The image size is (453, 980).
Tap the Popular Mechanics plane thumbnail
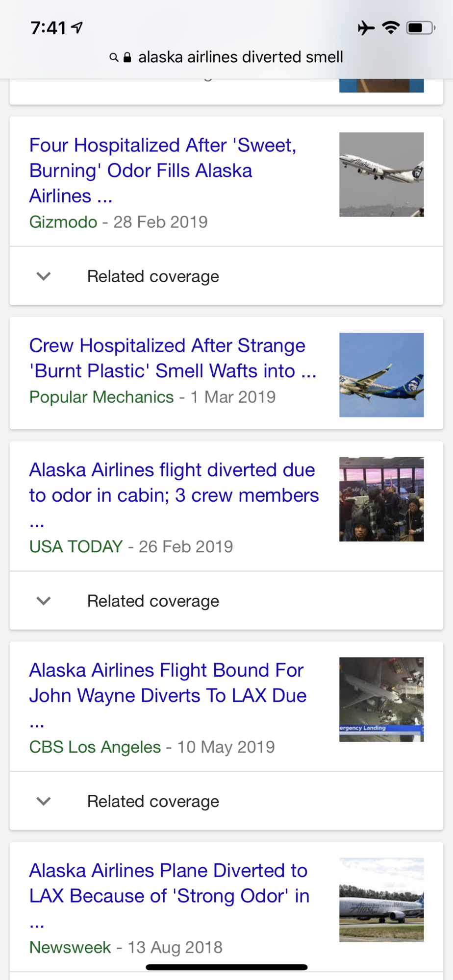pyautogui.click(x=381, y=375)
